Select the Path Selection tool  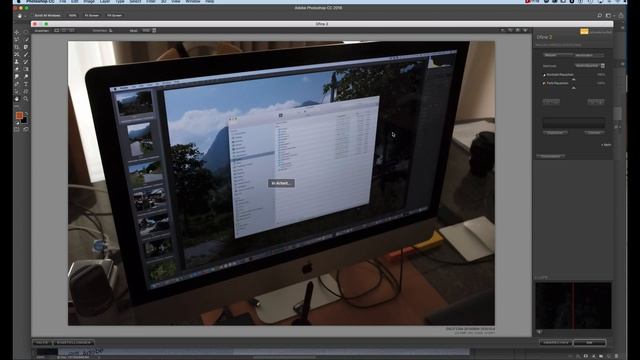[x=17, y=91]
